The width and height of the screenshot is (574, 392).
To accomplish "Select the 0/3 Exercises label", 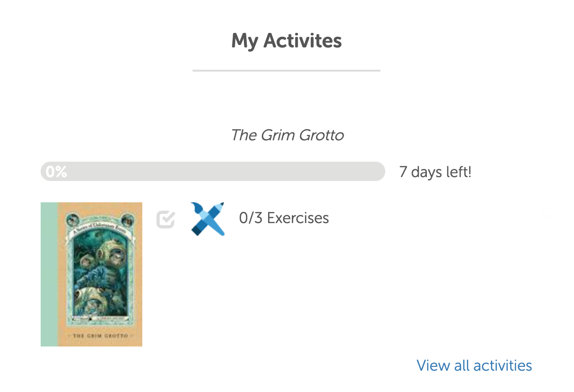I will pos(284,218).
